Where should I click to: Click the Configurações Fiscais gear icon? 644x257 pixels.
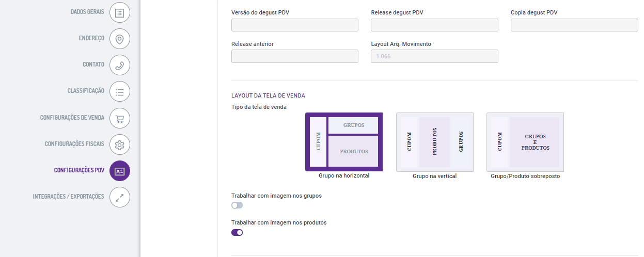click(120, 144)
